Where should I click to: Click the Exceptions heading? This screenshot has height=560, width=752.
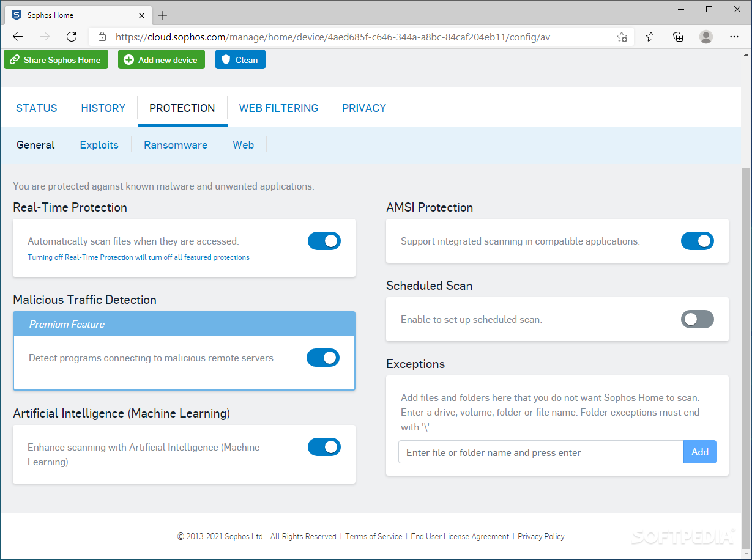click(x=415, y=364)
